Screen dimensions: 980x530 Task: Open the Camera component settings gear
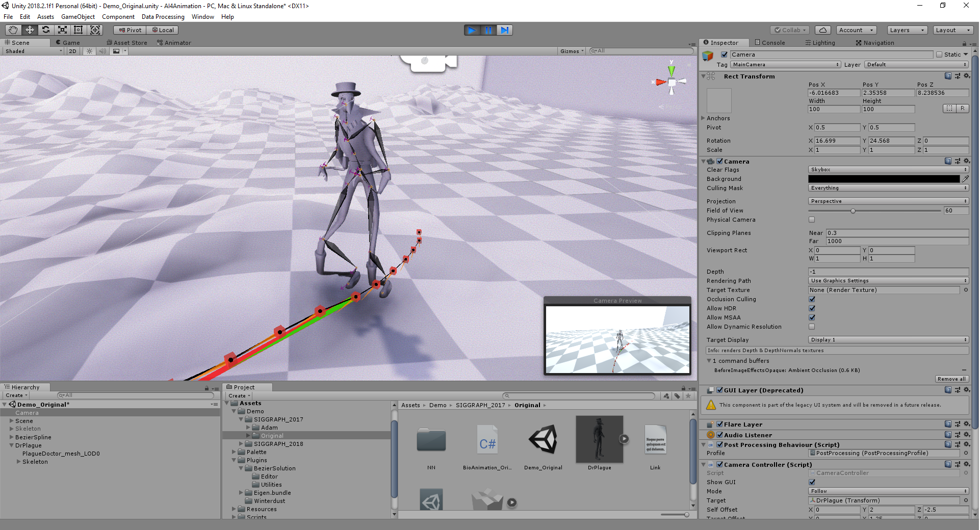pos(967,161)
